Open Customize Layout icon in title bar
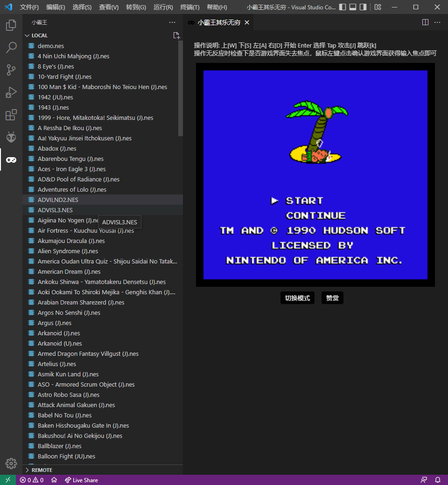 tap(378, 7)
